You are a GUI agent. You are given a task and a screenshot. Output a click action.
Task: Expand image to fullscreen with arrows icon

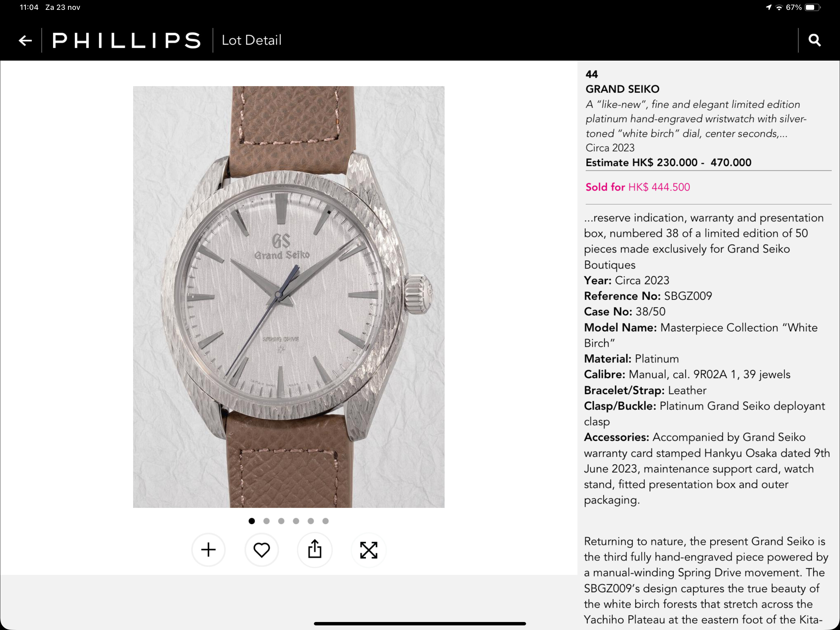point(369,550)
